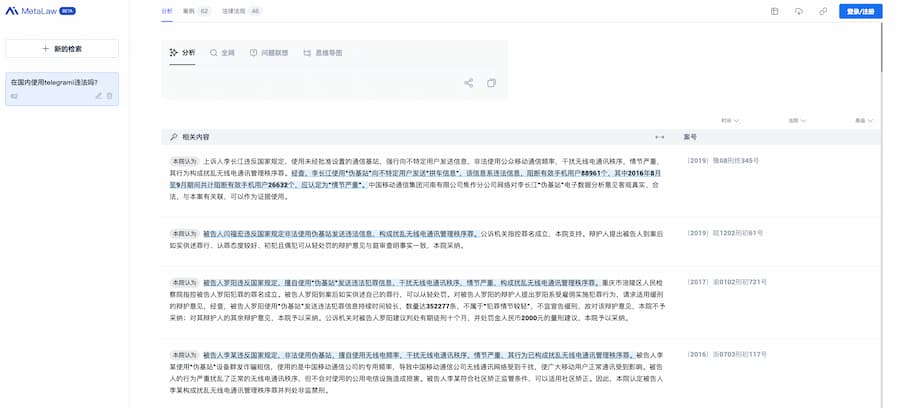Click the copy icon in analysis panel

491,83
